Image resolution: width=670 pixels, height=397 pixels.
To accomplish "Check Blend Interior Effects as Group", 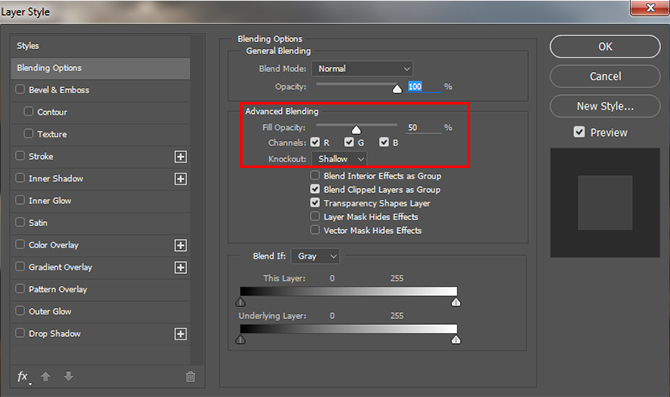I will point(315,175).
